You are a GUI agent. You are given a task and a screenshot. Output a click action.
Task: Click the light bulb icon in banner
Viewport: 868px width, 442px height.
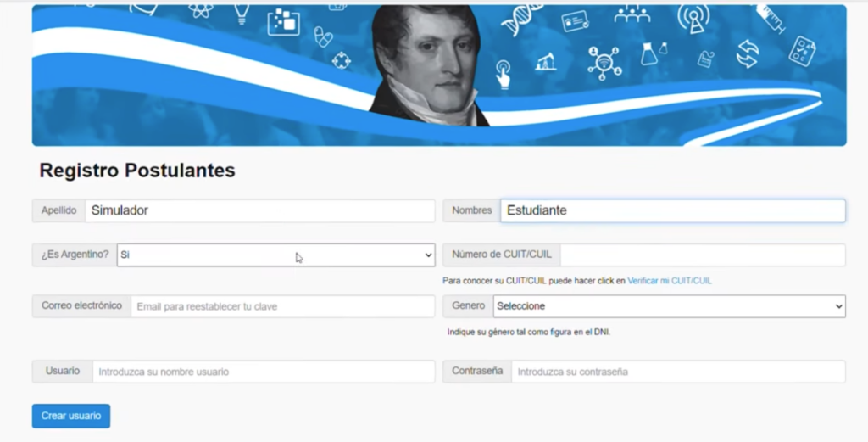242,14
